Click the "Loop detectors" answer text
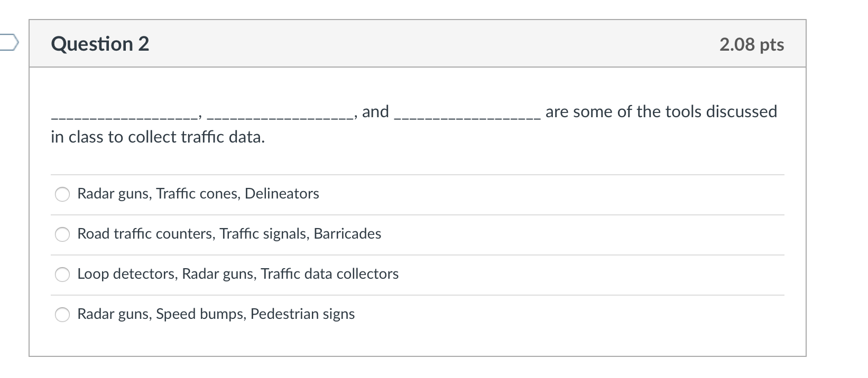868x378 pixels. [127, 274]
